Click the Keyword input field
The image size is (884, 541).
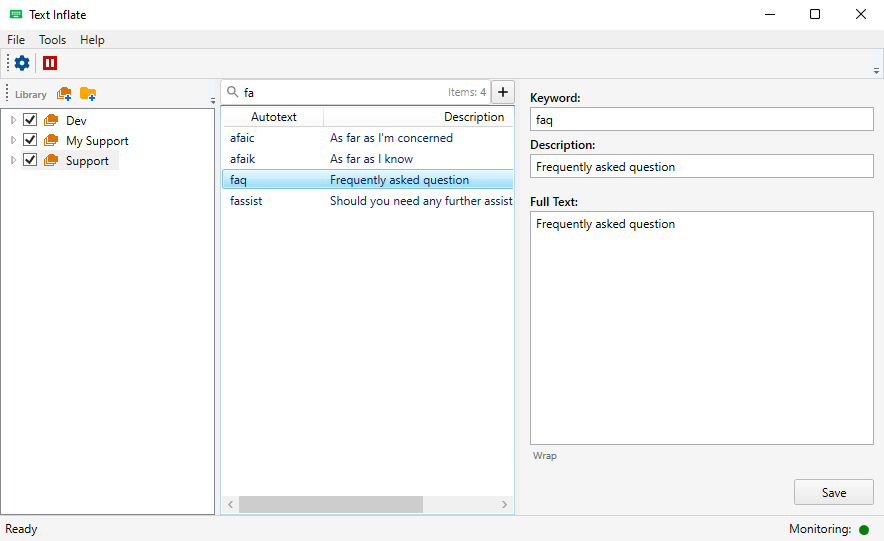(x=702, y=119)
